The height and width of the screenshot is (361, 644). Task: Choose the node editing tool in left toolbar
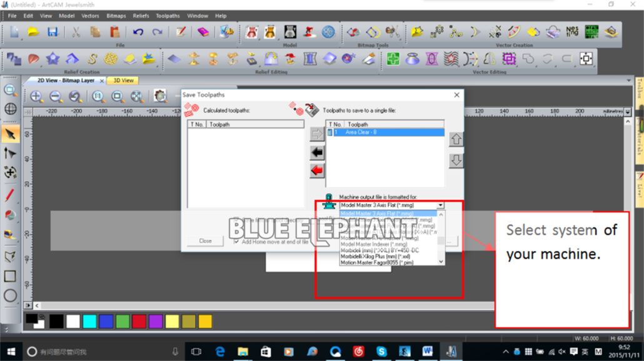[10, 154]
